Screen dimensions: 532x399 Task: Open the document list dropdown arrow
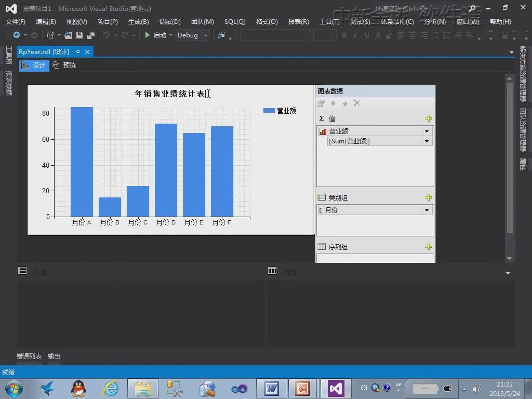(512, 52)
